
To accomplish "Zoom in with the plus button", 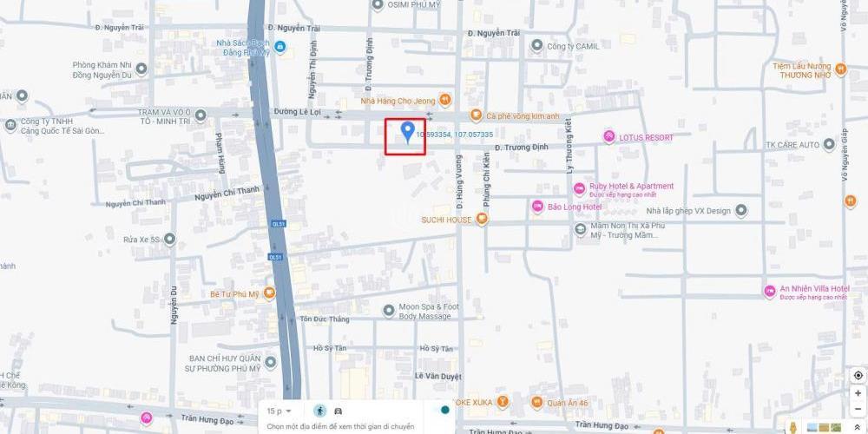I will pos(858,393).
